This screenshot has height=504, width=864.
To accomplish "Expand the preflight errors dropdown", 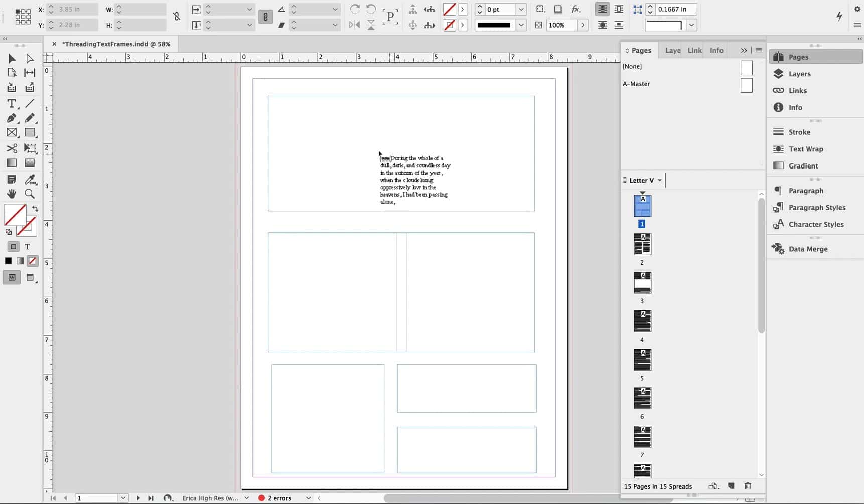I will tap(308, 498).
